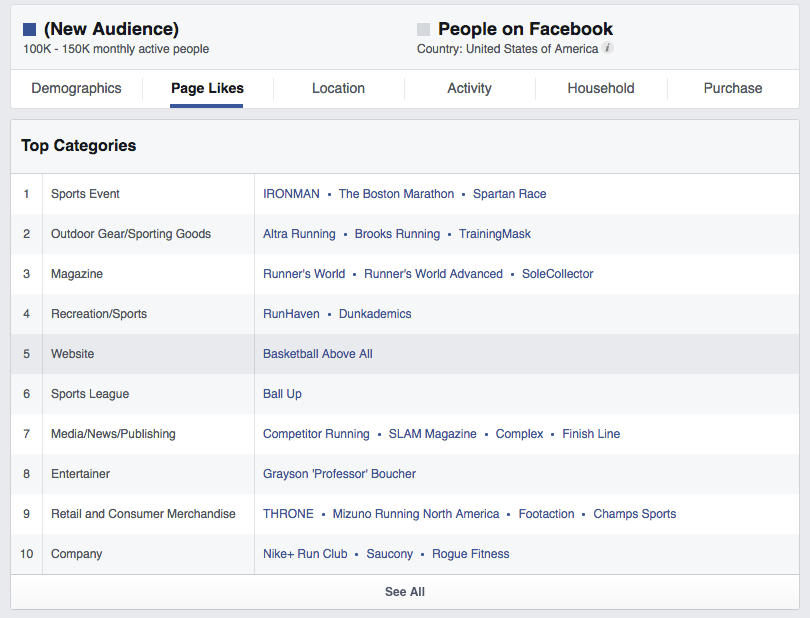The height and width of the screenshot is (618, 810).
Task: Open the Household tab
Action: (x=600, y=88)
